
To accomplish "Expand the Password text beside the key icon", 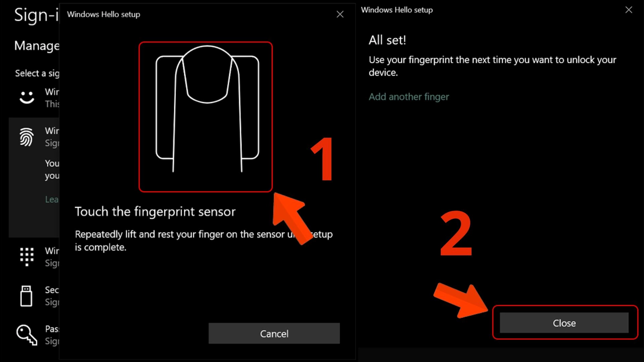I will coord(52,335).
